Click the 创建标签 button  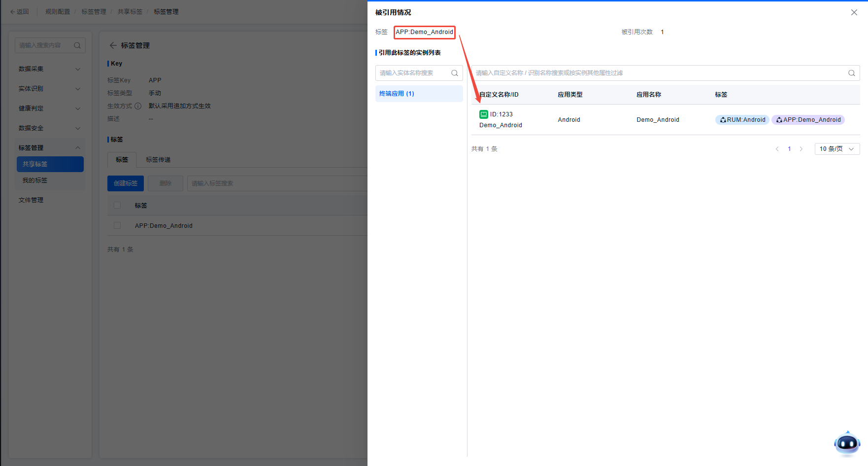pos(126,183)
